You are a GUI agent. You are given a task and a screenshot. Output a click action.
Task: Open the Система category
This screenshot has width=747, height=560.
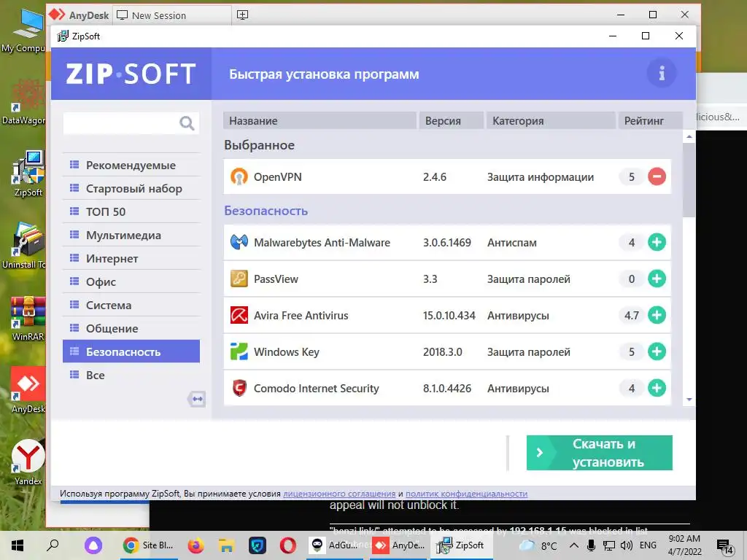click(131, 306)
